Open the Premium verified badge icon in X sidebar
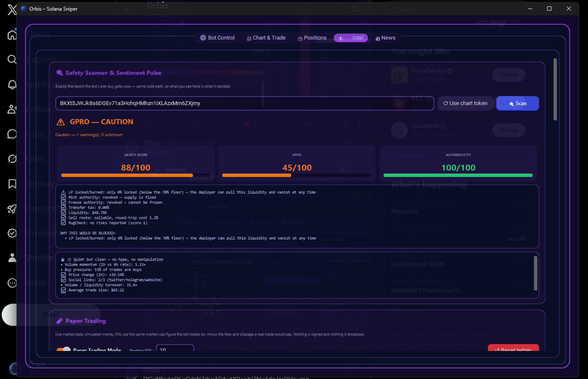This screenshot has height=379, width=588. (x=12, y=233)
